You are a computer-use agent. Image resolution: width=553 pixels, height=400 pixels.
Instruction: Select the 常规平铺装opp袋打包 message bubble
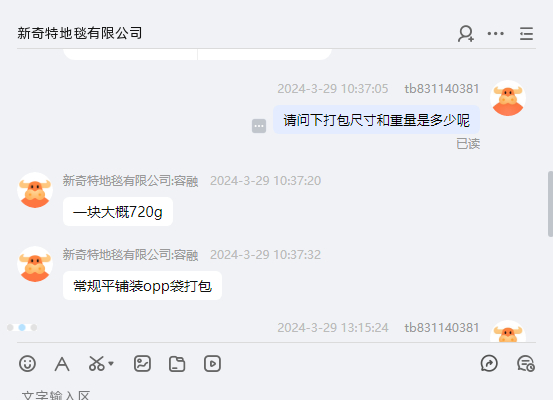tap(142, 286)
